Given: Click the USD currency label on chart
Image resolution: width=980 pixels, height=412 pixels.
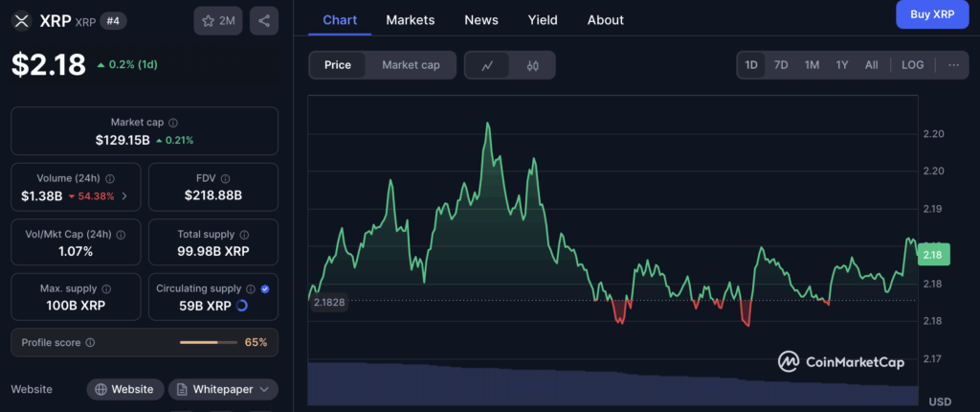Looking at the screenshot, I should [940, 401].
